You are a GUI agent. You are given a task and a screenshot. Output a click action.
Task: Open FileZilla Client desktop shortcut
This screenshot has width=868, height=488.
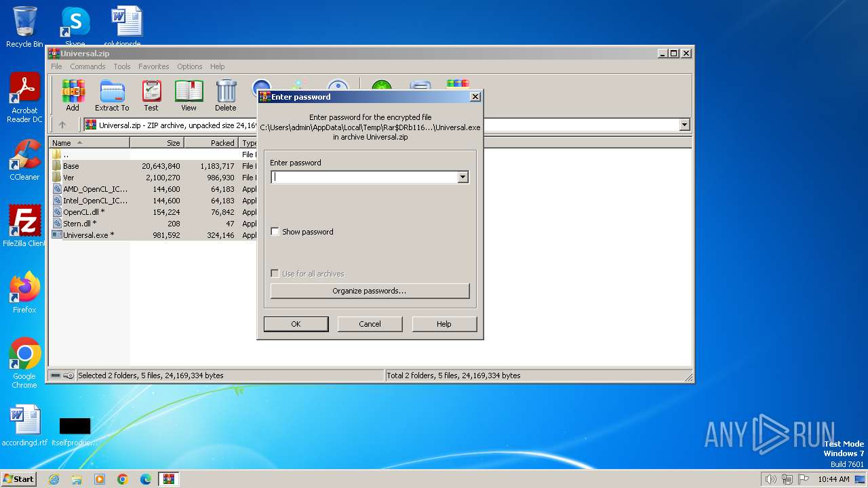tap(24, 226)
